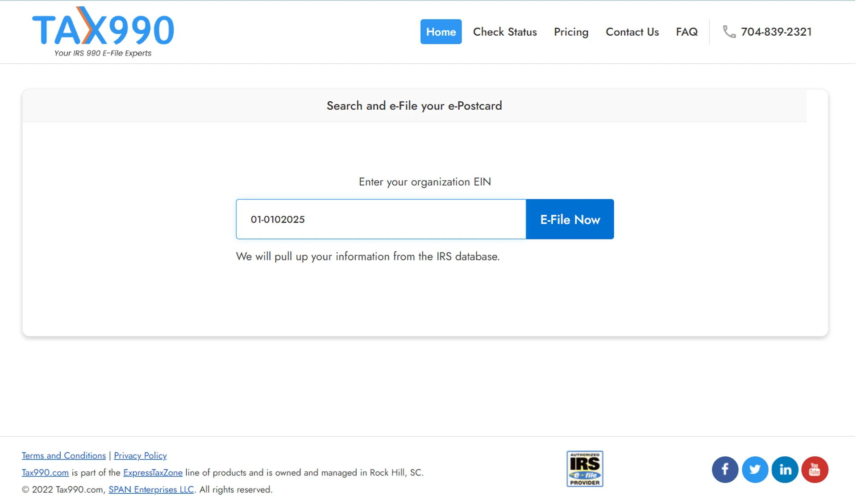Viewport: 857px width, 504px height.
Task: Click 'Your IRS 990 E-File Experts' tagline
Action: tap(103, 53)
